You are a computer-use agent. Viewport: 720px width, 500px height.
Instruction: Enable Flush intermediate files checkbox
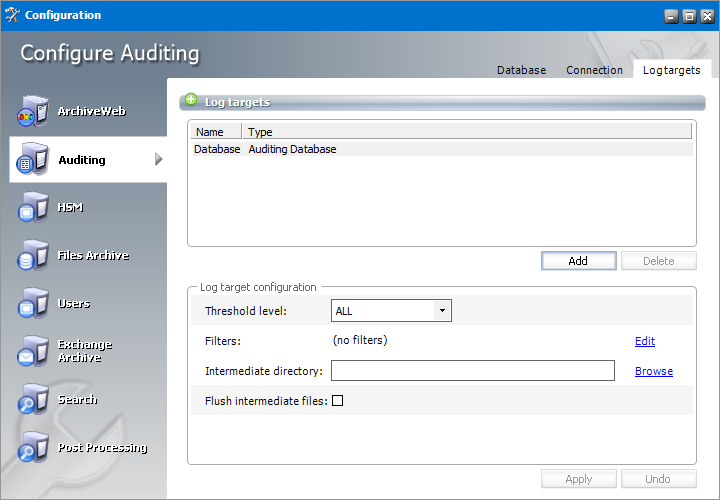pyautogui.click(x=337, y=401)
